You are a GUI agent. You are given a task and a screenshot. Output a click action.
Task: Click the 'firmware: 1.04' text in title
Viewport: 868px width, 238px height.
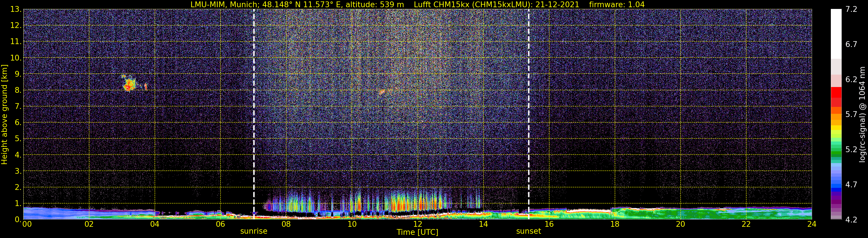pyautogui.click(x=617, y=5)
